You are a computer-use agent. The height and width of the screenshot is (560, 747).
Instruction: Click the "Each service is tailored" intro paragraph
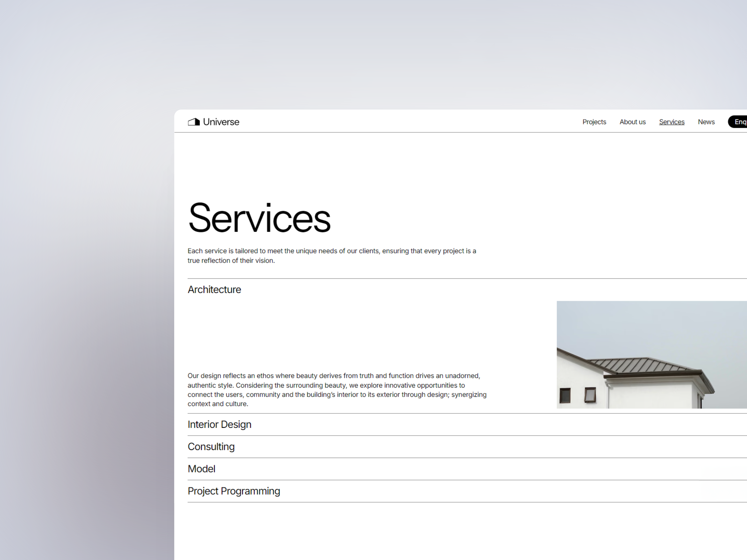(332, 255)
